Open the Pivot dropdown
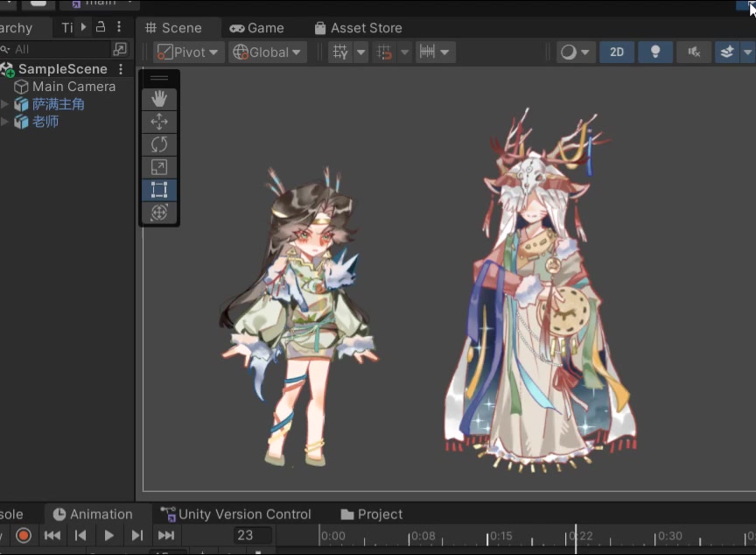 pos(188,53)
